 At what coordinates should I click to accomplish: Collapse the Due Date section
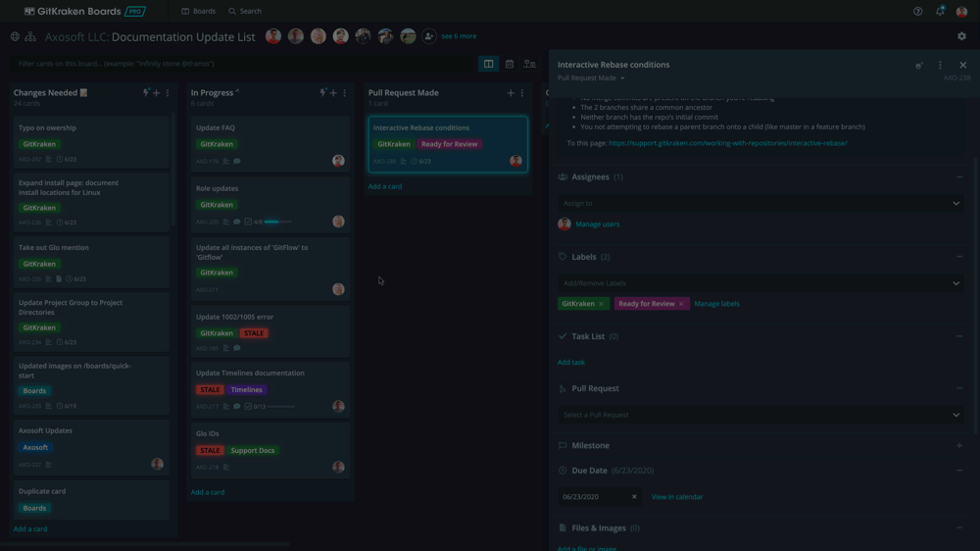(959, 471)
